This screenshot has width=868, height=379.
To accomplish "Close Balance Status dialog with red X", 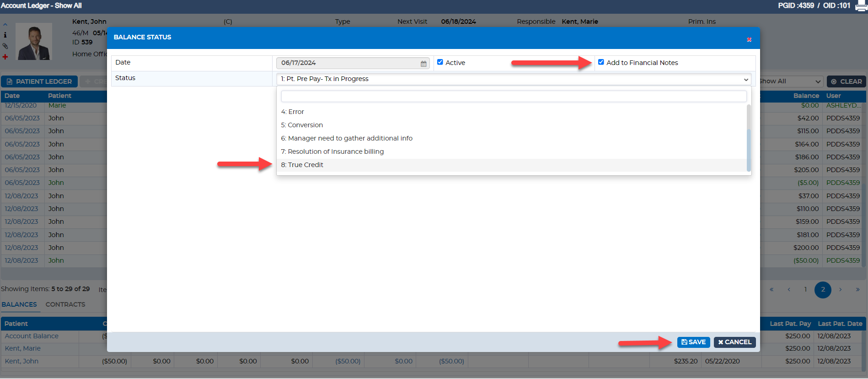I will coord(749,40).
